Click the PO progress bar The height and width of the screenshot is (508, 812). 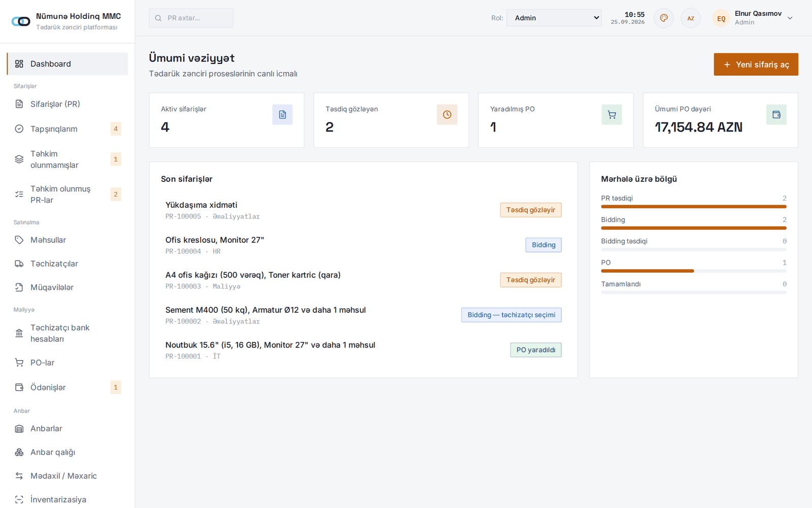[694, 271]
